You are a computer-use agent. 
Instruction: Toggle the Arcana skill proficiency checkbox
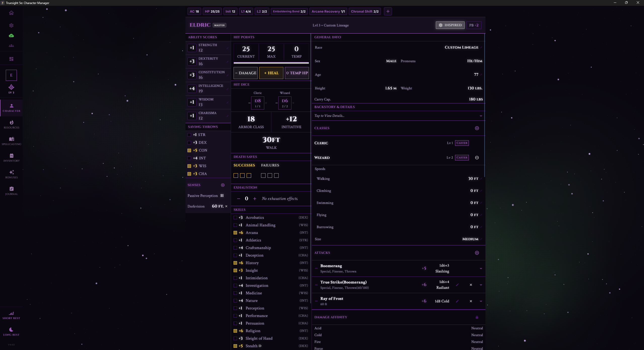coord(235,233)
